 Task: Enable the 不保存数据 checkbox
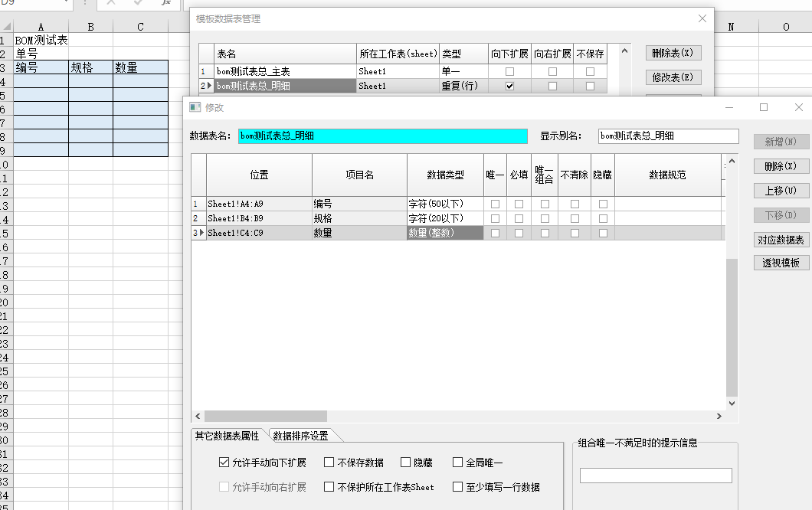[329, 463]
